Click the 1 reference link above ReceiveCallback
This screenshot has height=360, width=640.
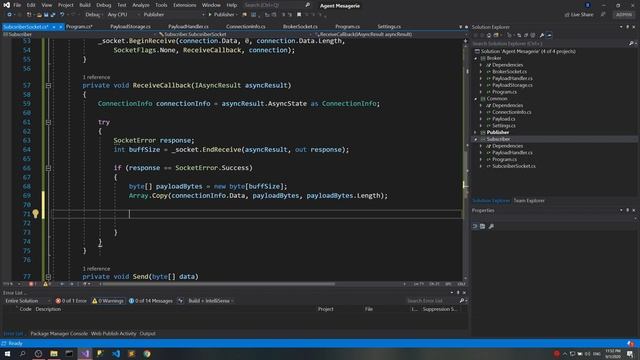point(96,77)
